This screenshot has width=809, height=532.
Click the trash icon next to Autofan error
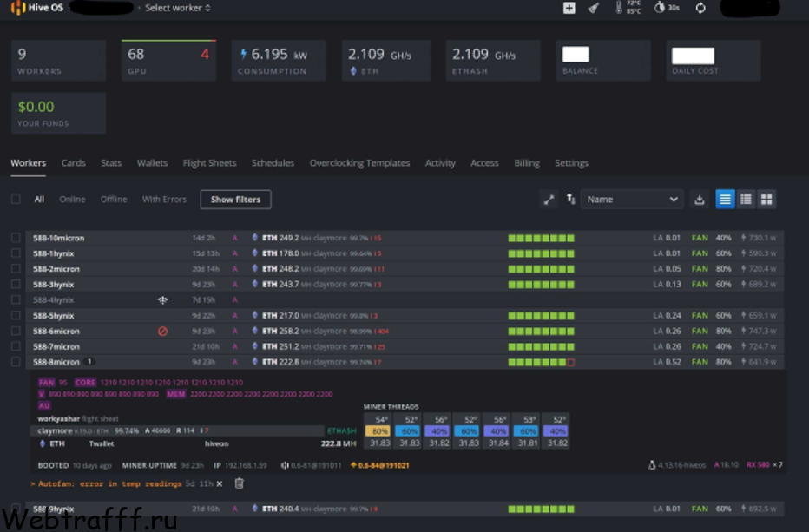tap(239, 483)
